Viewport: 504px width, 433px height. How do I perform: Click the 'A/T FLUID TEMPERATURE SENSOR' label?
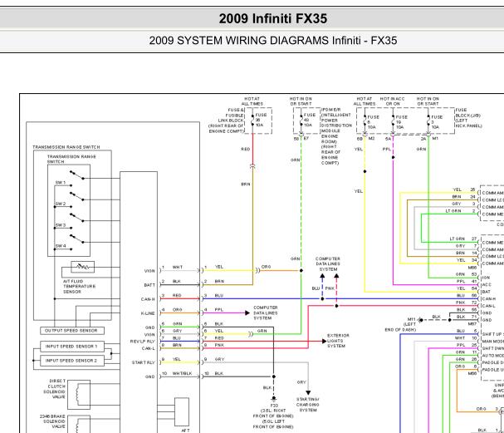pos(79,286)
